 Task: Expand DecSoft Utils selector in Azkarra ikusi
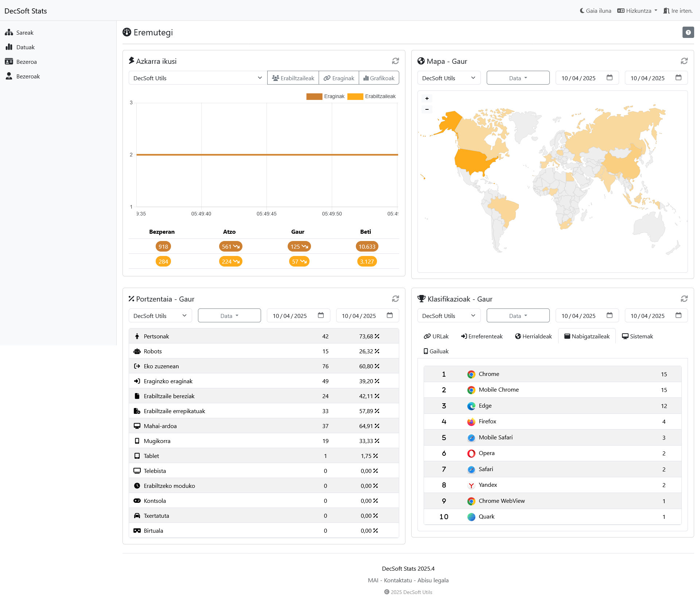[198, 78]
